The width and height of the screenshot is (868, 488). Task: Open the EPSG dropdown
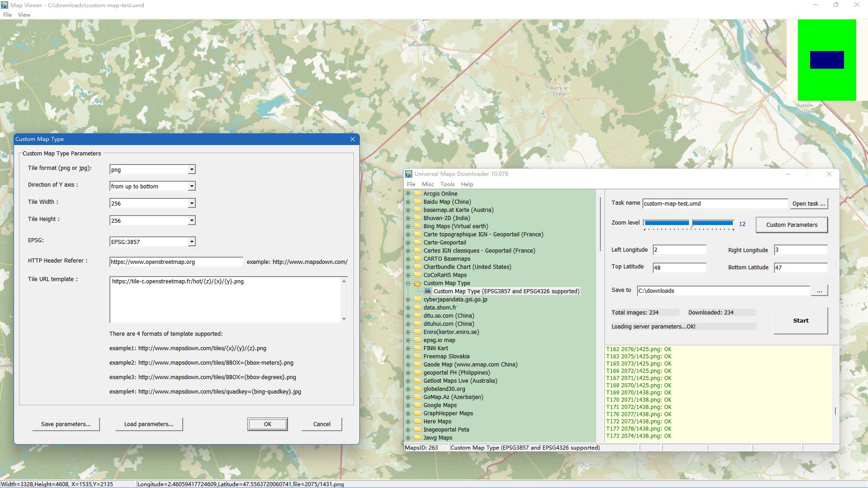click(192, 241)
